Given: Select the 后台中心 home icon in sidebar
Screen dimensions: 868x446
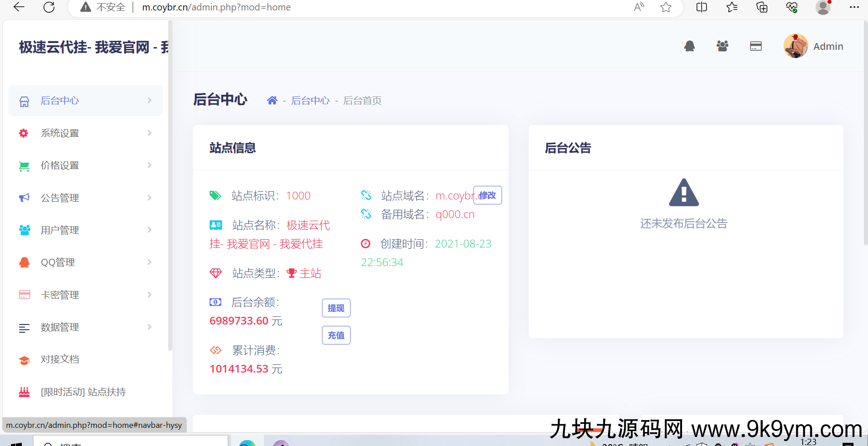Looking at the screenshot, I should click(24, 101).
